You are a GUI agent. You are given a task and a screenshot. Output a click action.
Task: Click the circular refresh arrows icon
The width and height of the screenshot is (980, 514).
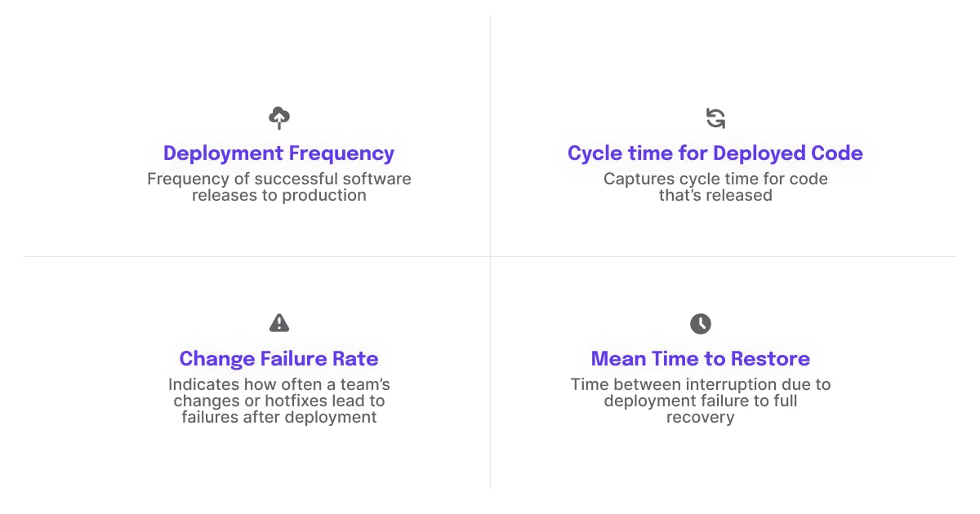(x=715, y=118)
